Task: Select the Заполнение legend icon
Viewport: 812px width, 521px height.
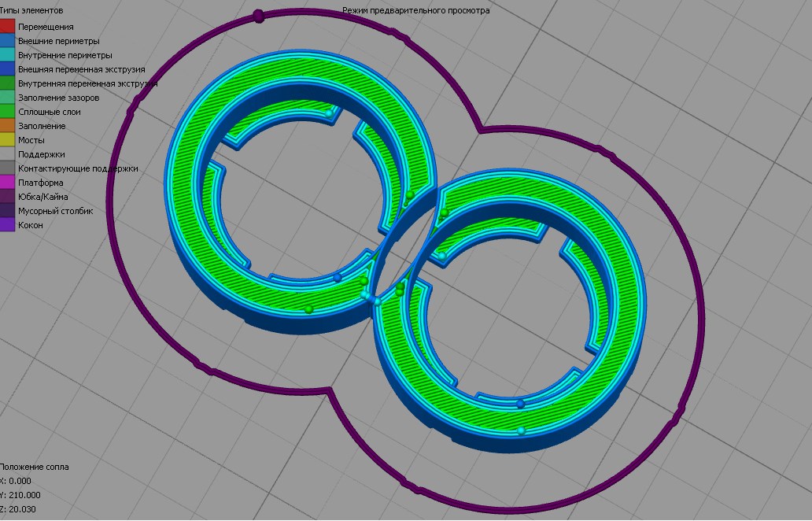Action: click(x=8, y=124)
